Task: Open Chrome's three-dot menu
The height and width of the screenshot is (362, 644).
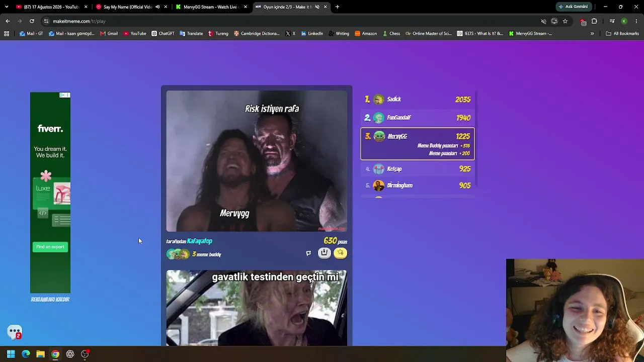Action: pos(636,21)
